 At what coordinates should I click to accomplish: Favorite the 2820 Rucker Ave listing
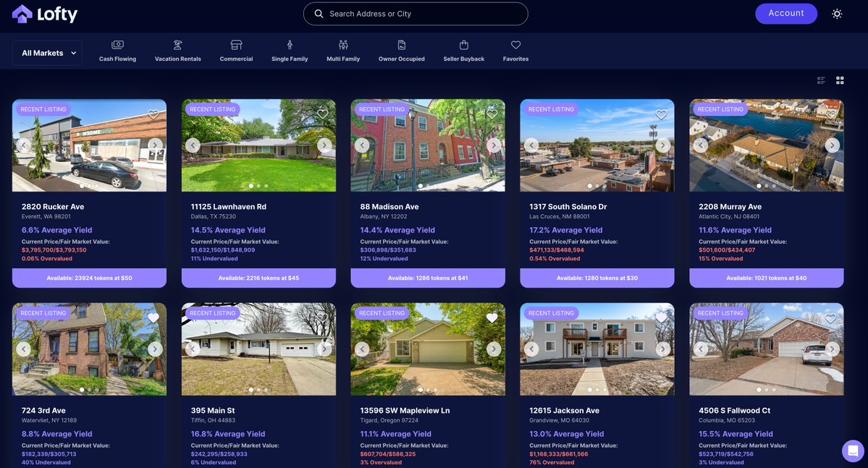[153, 114]
